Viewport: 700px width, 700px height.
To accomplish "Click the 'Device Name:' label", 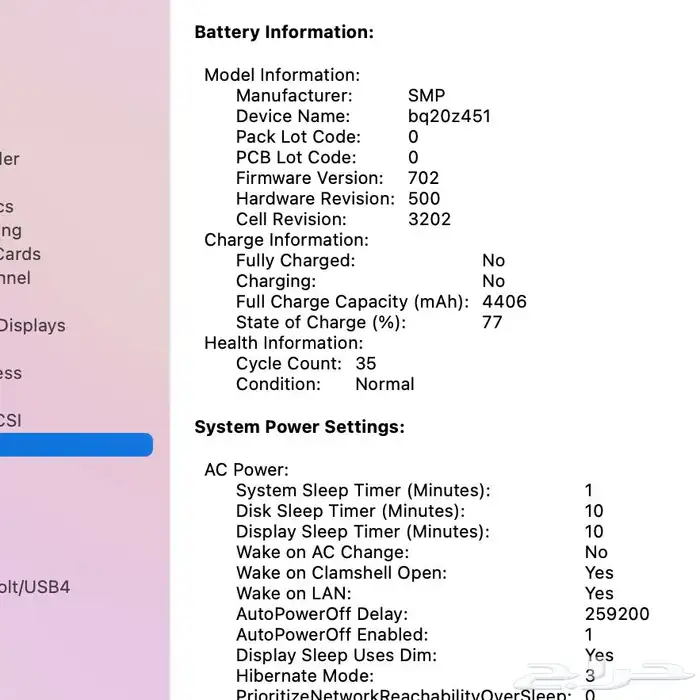I will (x=293, y=116).
